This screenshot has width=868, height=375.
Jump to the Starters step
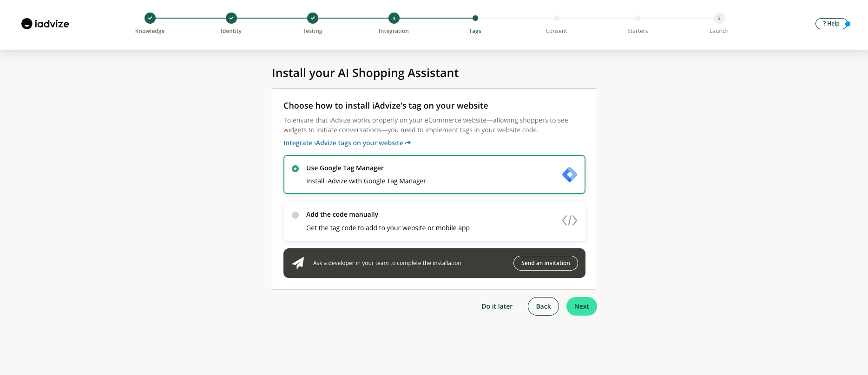(x=638, y=18)
